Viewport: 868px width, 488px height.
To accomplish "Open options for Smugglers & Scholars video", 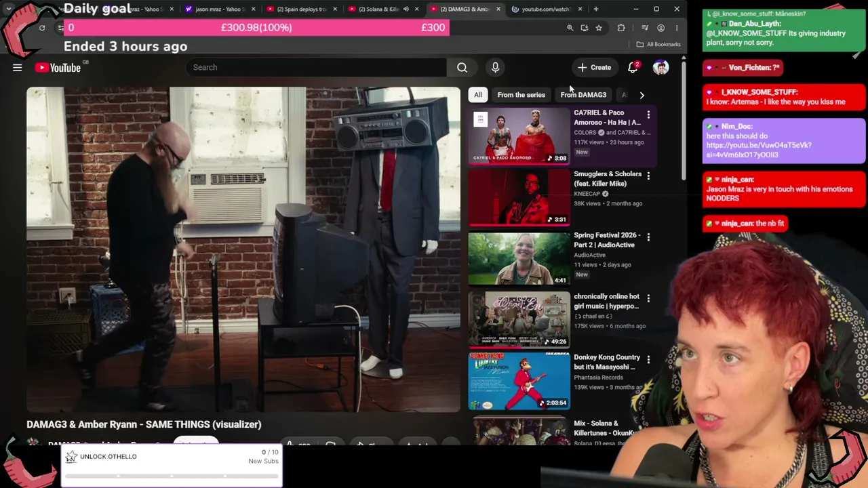I will (648, 176).
